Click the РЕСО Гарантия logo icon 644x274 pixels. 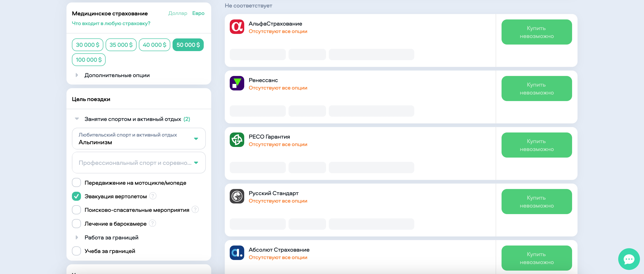tap(237, 140)
